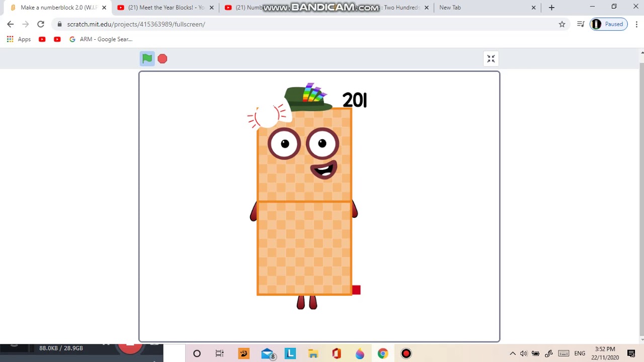Open Chrome three-dot menu

[x=636, y=24]
